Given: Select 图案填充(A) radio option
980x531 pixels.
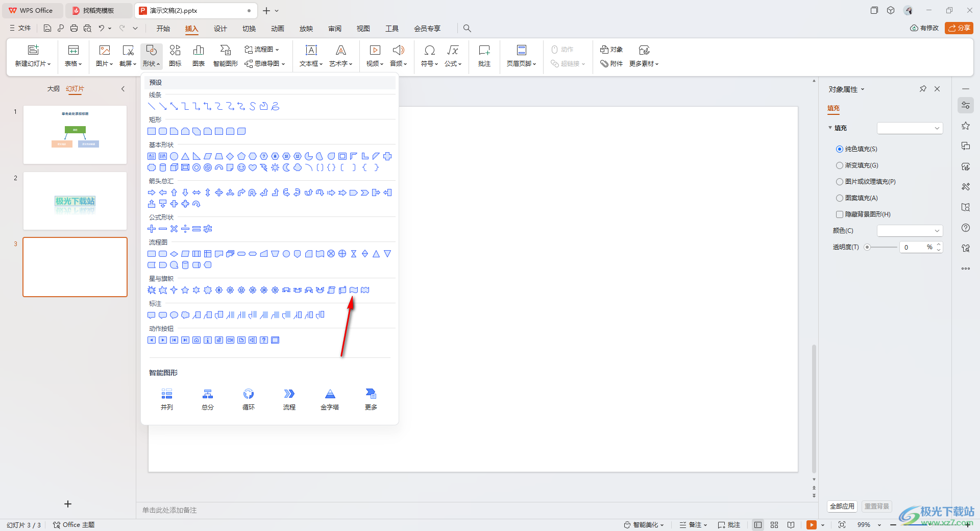Looking at the screenshot, I should (840, 198).
